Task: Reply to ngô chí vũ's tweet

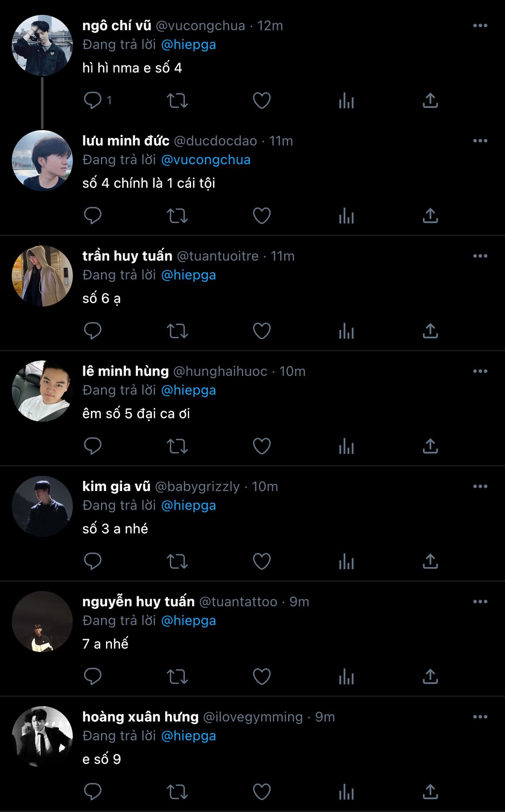Action: pyautogui.click(x=93, y=101)
